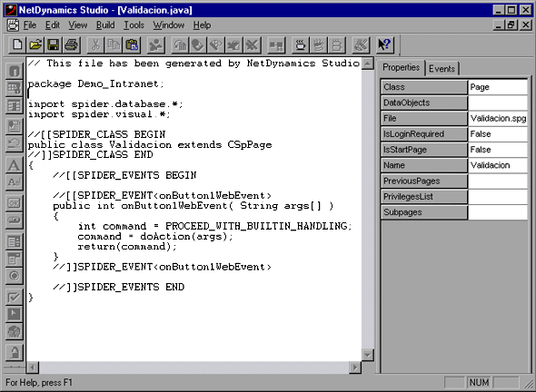This screenshot has height=392, width=536.
Task: Click the data object cylinder icon in sidebar
Action: (15, 72)
